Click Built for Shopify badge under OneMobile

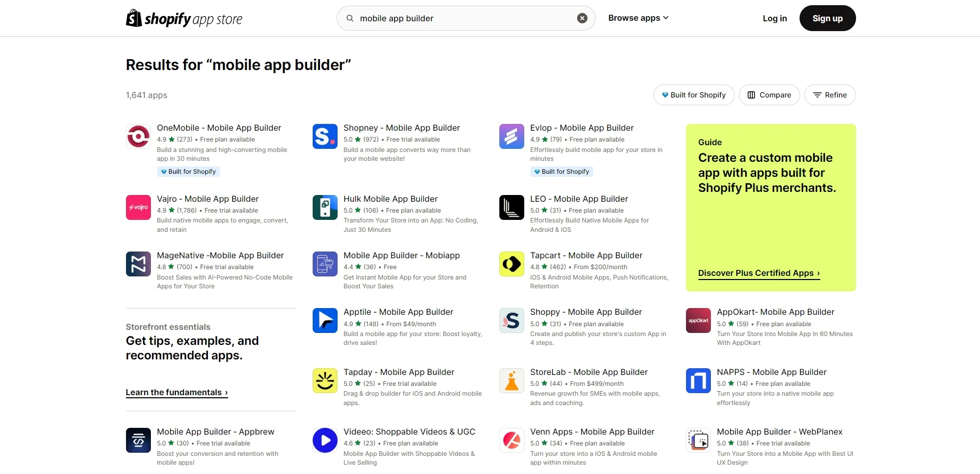point(188,172)
